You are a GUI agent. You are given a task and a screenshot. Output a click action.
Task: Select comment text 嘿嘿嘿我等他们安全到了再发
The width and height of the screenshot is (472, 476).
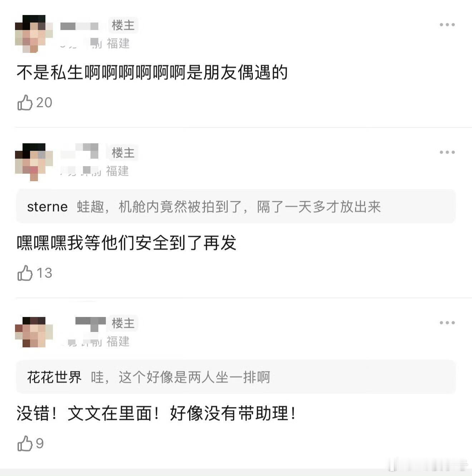tap(127, 243)
